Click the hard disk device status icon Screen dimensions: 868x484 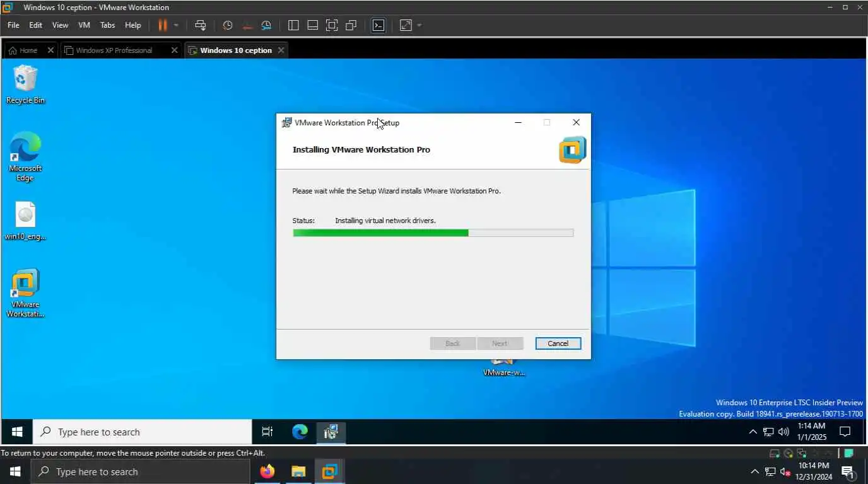[x=775, y=453]
